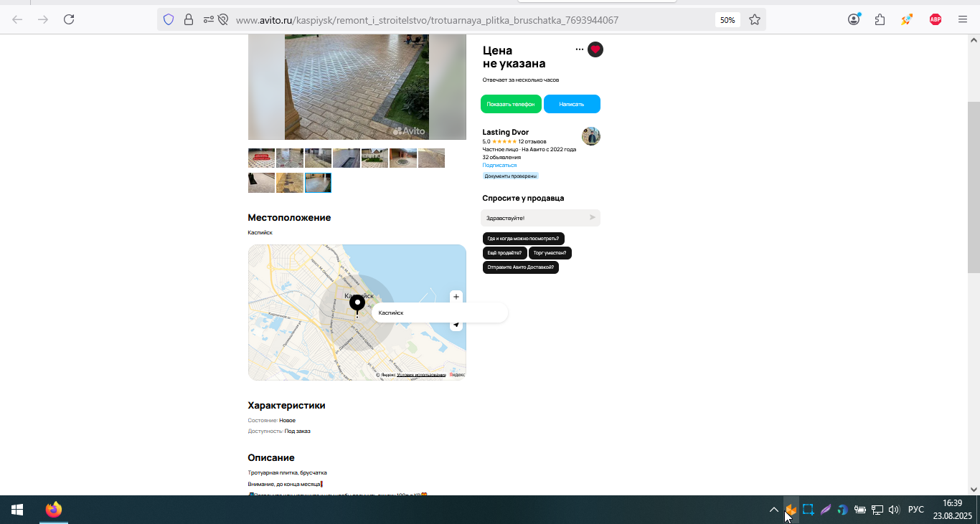The image size is (980, 524).
Task: Open second gallery thumbnail in top row
Action: click(290, 158)
